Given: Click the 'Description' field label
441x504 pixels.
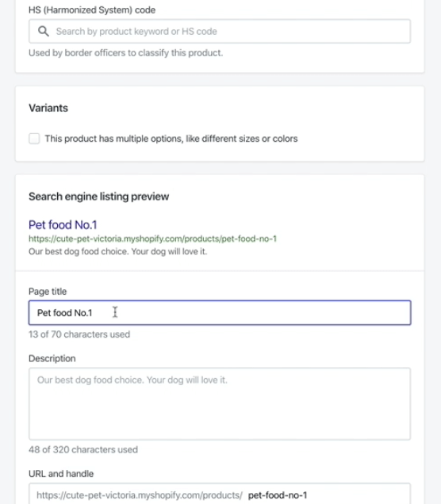Looking at the screenshot, I should tap(52, 358).
